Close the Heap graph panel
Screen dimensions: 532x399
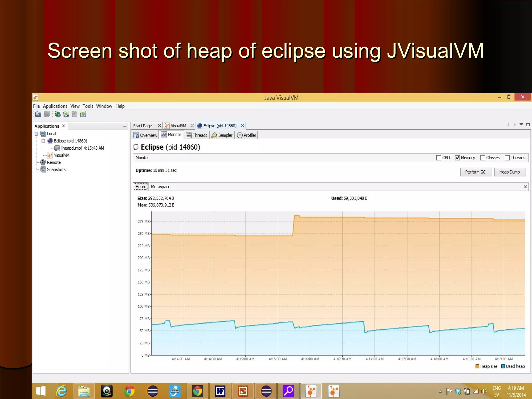coord(525,187)
